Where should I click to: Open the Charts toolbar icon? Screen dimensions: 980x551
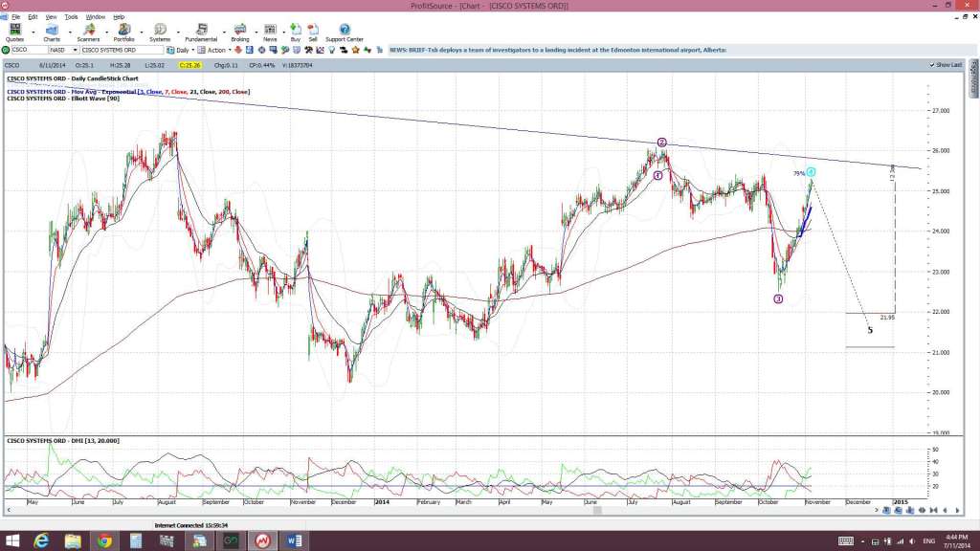tap(52, 33)
